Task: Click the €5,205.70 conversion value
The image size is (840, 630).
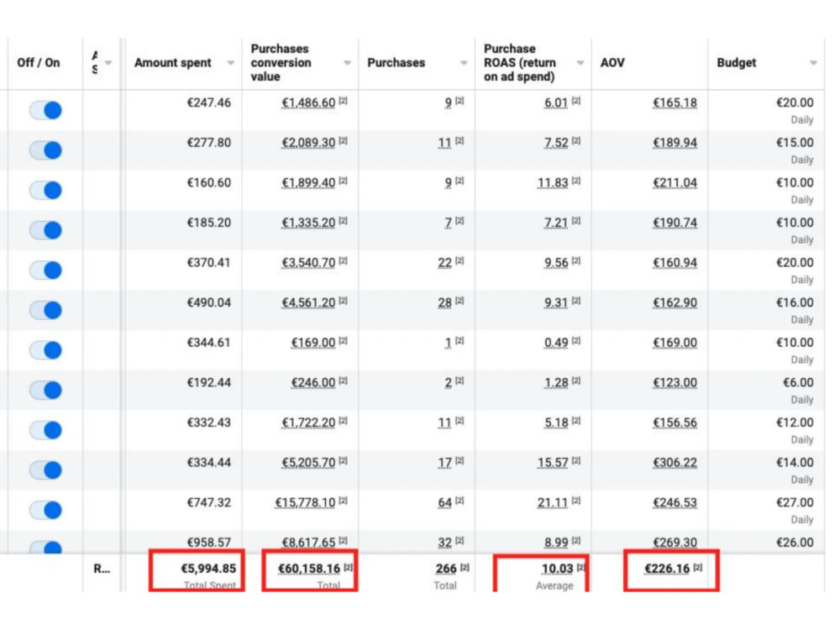Action: [x=308, y=463]
